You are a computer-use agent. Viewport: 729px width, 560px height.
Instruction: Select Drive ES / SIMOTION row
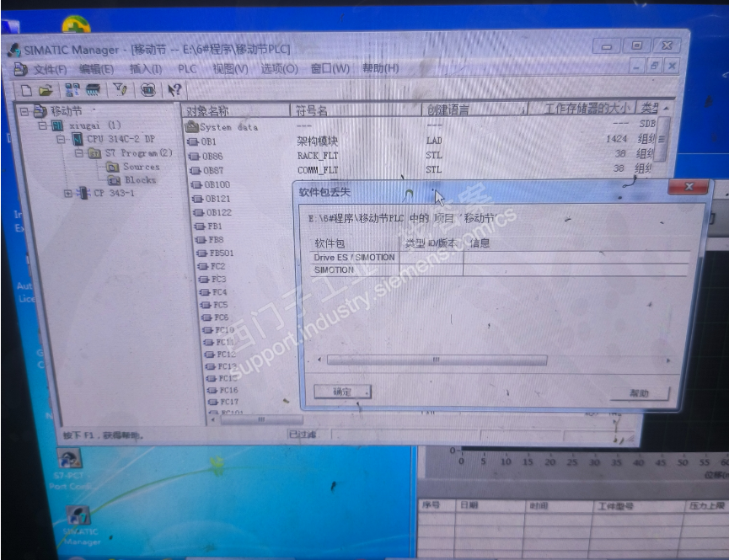[499, 258]
